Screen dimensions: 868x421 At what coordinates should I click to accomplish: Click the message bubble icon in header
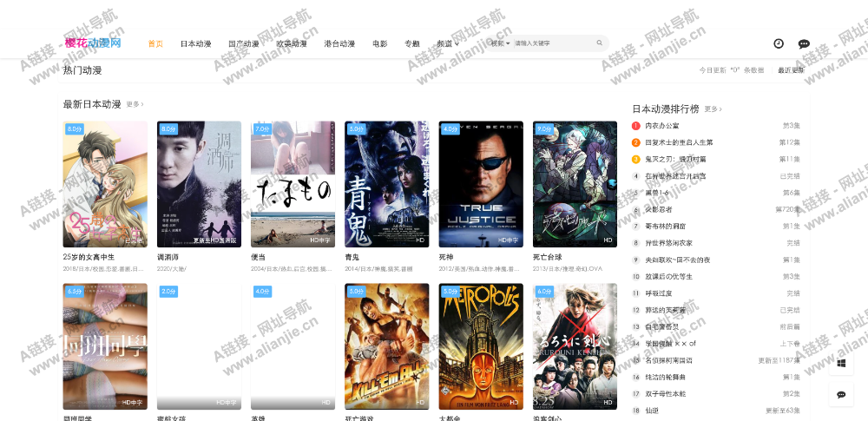click(804, 43)
